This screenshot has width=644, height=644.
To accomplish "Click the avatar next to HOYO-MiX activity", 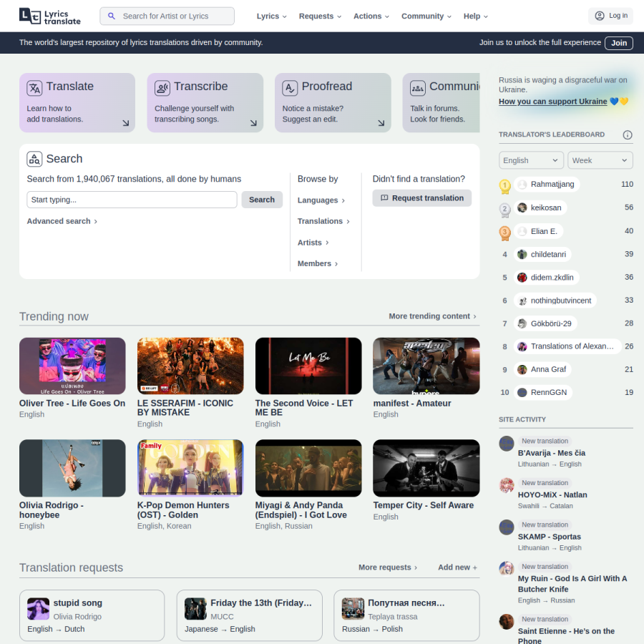I will click(507, 485).
